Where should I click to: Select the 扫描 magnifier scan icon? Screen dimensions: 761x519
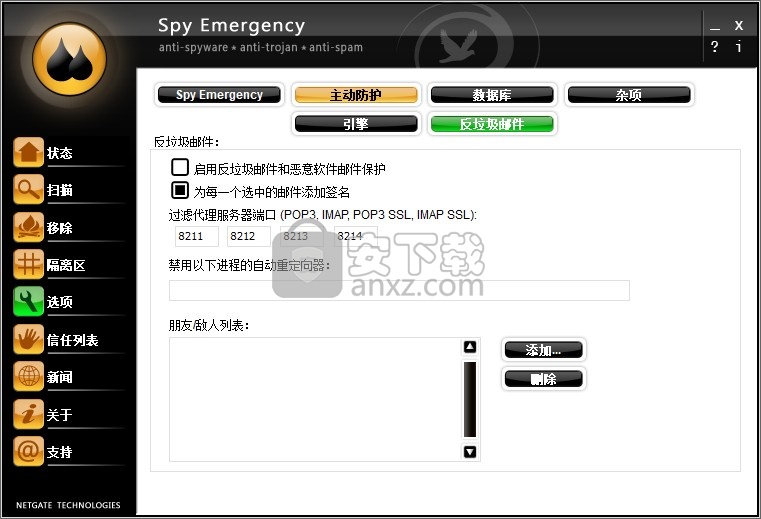29,190
